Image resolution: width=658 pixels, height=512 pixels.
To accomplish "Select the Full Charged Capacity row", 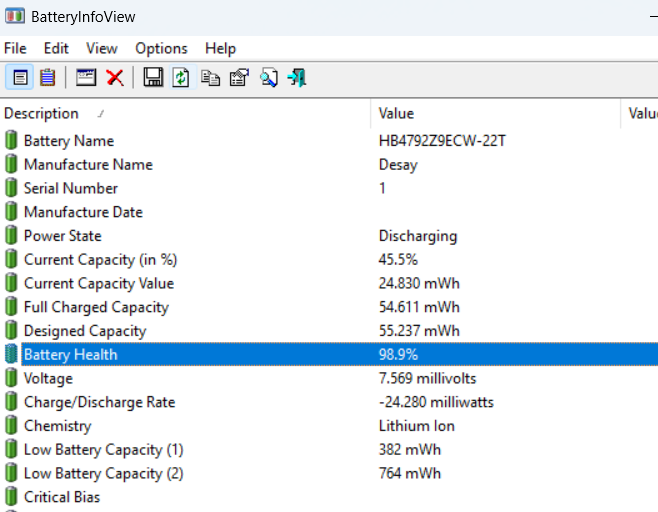I will point(329,307).
